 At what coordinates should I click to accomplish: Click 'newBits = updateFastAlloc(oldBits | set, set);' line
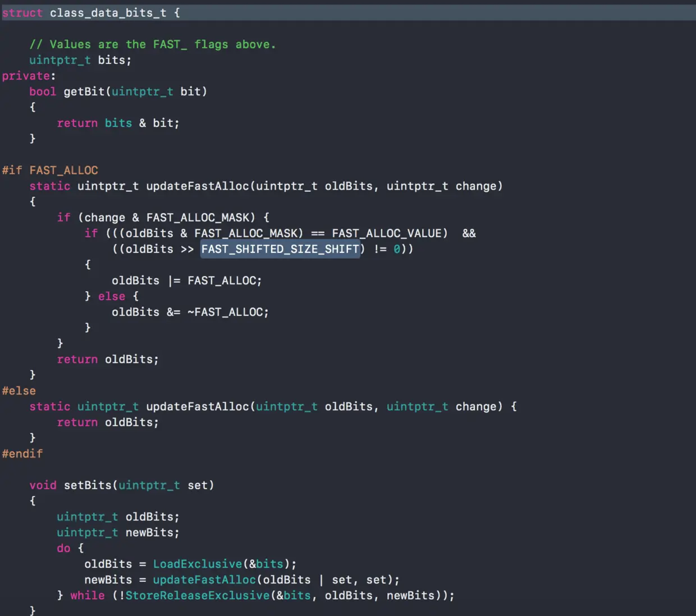pyautogui.click(x=242, y=580)
